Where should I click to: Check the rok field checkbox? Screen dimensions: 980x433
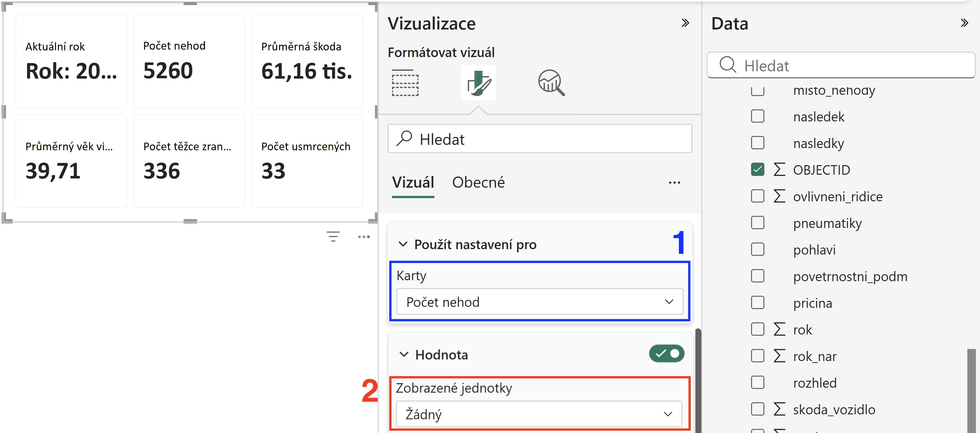(757, 329)
